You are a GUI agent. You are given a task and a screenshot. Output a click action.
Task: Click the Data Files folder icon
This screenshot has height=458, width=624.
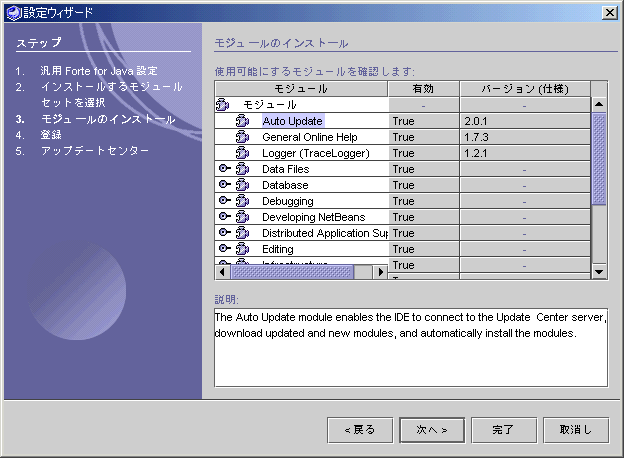pos(242,169)
